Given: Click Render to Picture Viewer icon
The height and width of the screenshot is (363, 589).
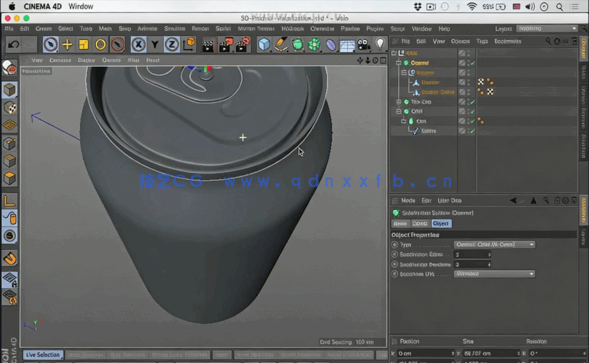Looking at the screenshot, I should [x=225, y=45].
